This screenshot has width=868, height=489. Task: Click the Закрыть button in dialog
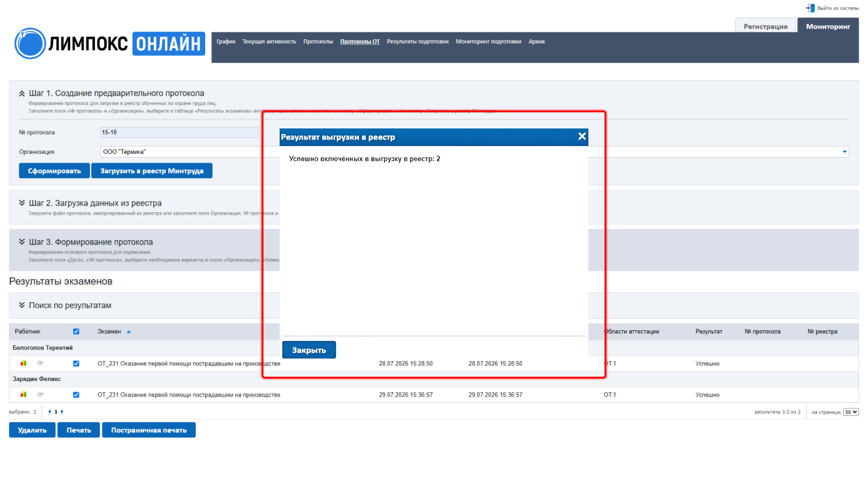point(309,350)
